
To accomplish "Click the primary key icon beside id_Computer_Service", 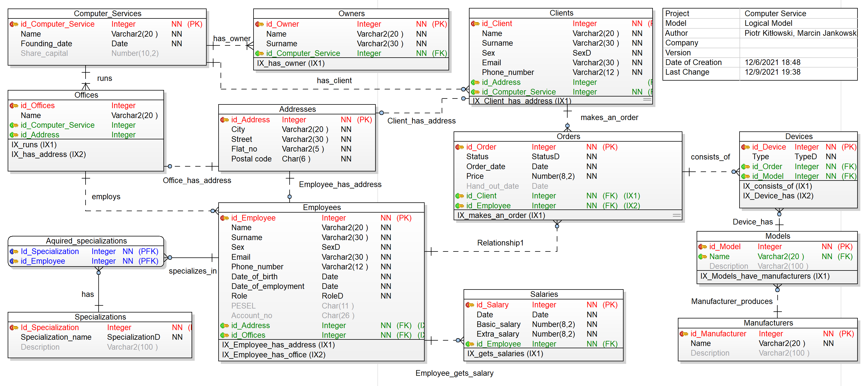I will [14, 24].
